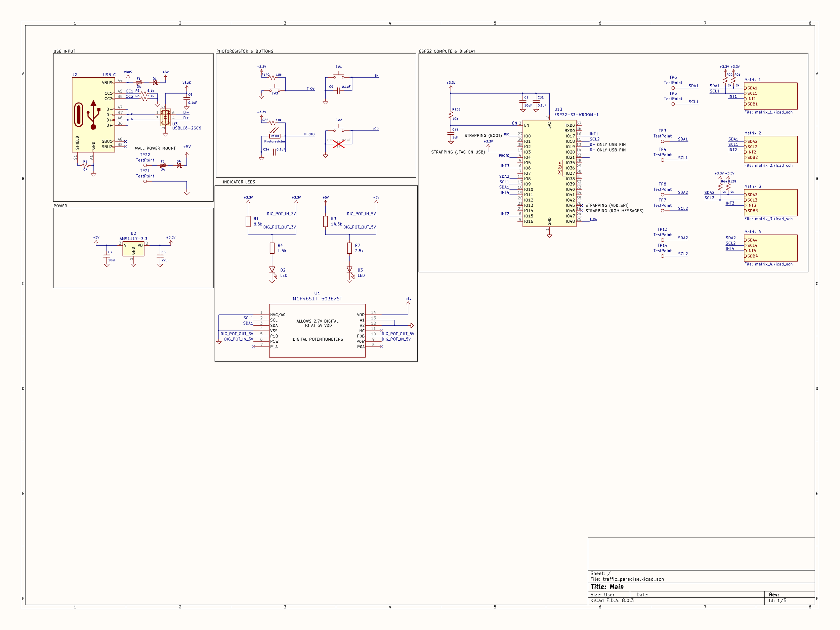Click the Matrix 3 sheet block

pyautogui.click(x=771, y=203)
